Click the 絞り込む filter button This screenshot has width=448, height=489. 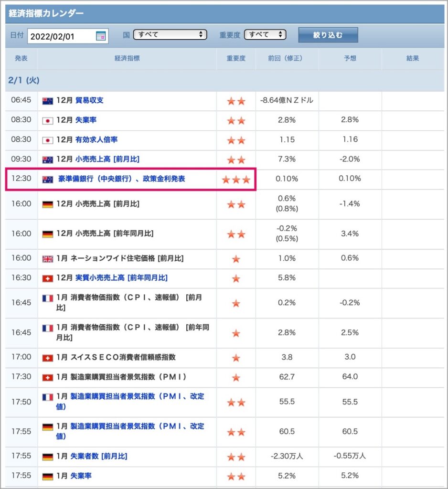(x=328, y=35)
